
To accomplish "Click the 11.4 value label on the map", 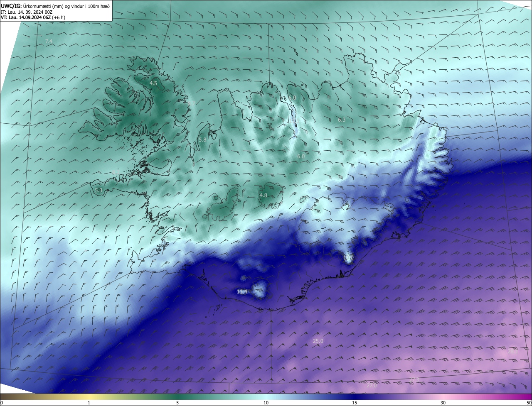I will [242, 292].
